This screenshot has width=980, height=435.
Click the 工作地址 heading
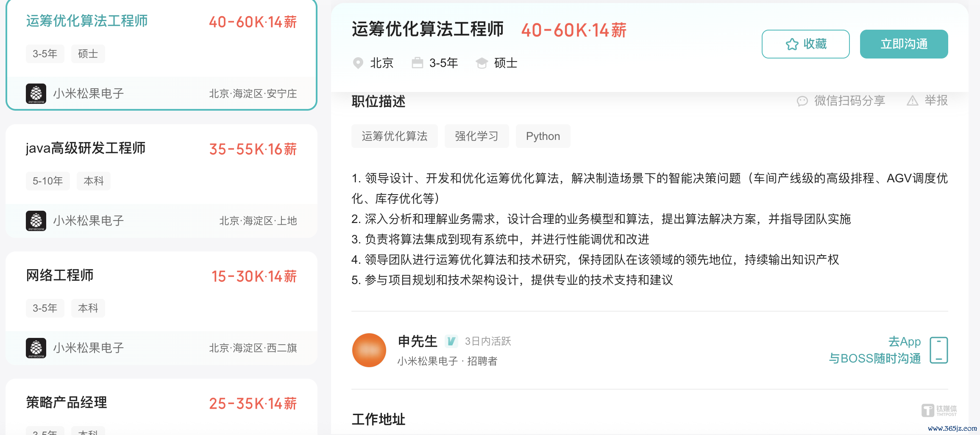(x=379, y=419)
